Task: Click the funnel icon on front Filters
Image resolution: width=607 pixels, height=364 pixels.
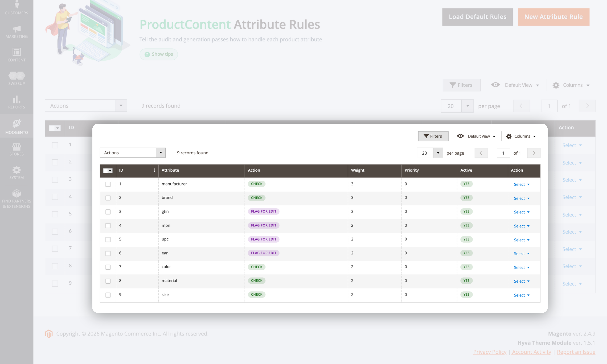Action: coord(426,136)
